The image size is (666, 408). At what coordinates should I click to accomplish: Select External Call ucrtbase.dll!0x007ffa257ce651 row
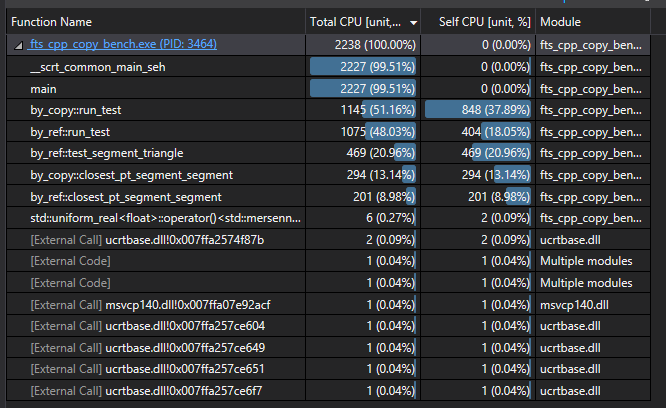328,369
